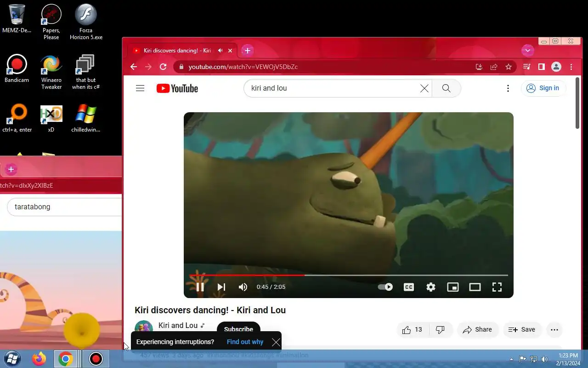The height and width of the screenshot is (368, 588).
Task: Select chilledwin desktop icon
Action: 86,118
